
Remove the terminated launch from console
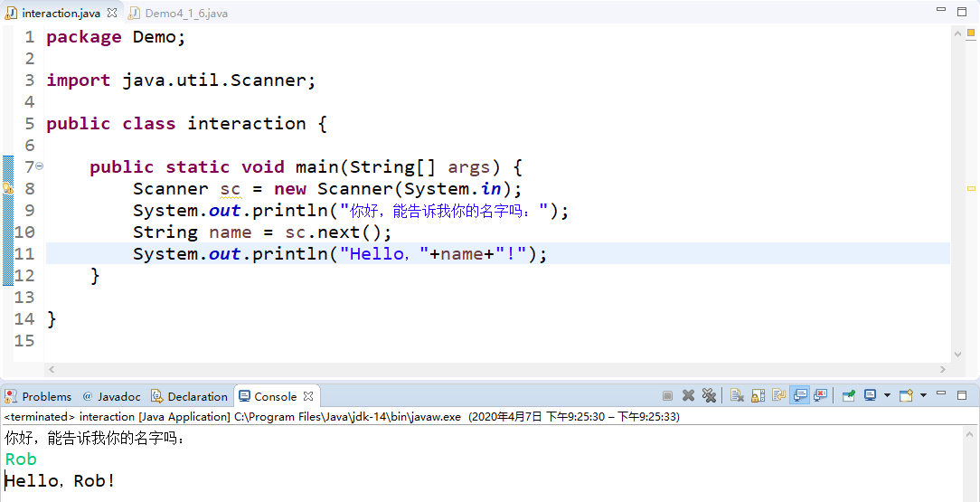[688, 396]
